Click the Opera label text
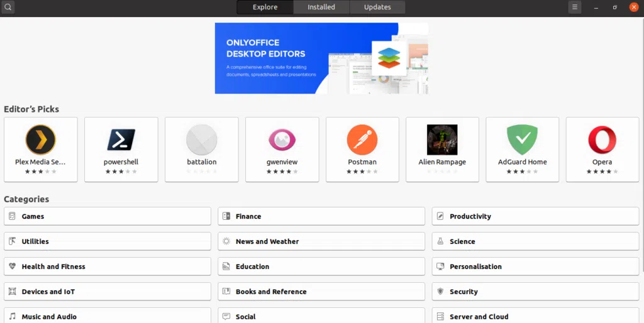The height and width of the screenshot is (323, 644). 602,162
